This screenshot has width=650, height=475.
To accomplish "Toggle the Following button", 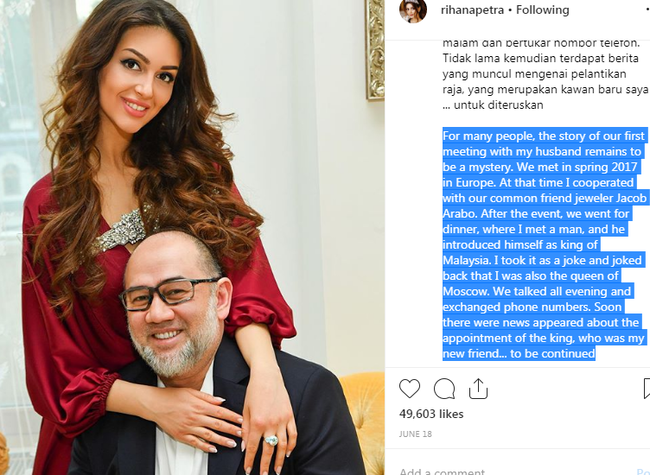I will coord(542,10).
